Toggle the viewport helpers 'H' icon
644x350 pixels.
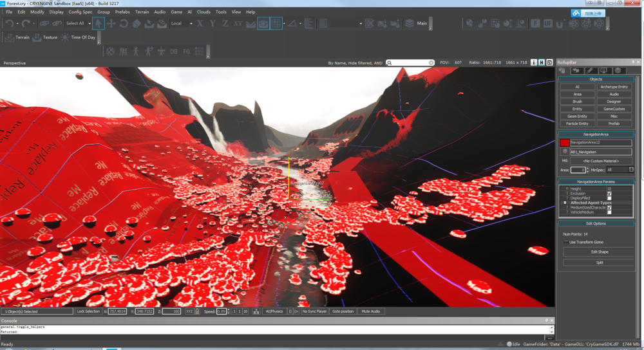point(542,62)
